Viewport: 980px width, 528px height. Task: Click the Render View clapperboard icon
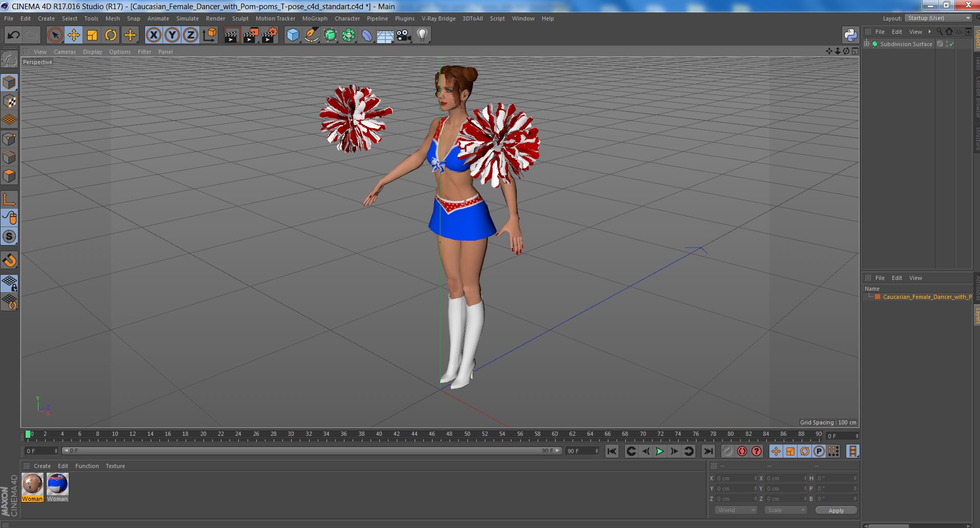coord(232,35)
